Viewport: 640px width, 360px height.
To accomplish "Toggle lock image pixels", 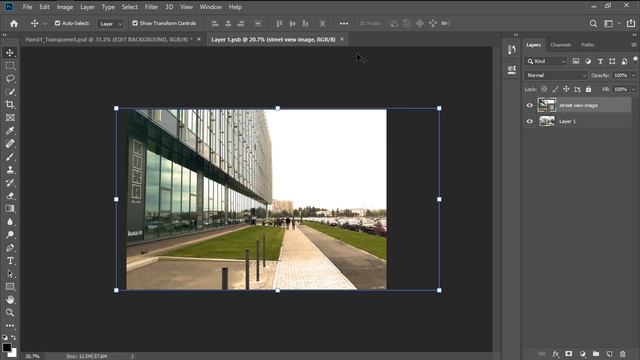I will [555, 89].
